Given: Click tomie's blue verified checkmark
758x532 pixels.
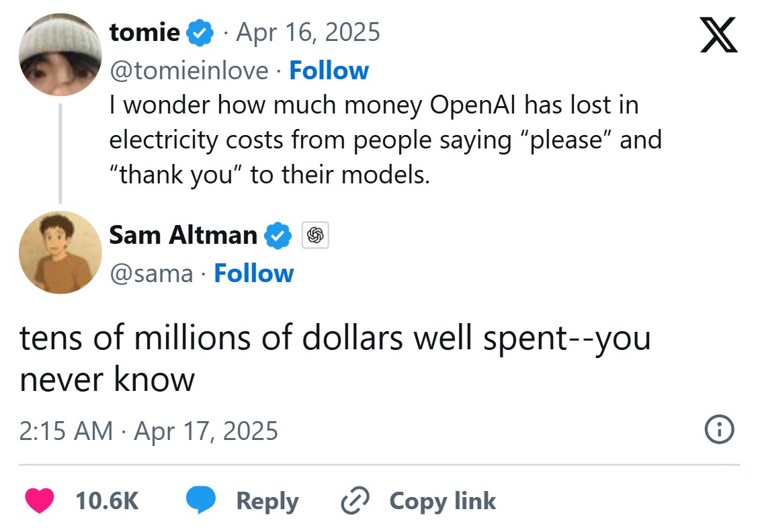Looking at the screenshot, I should (x=200, y=32).
